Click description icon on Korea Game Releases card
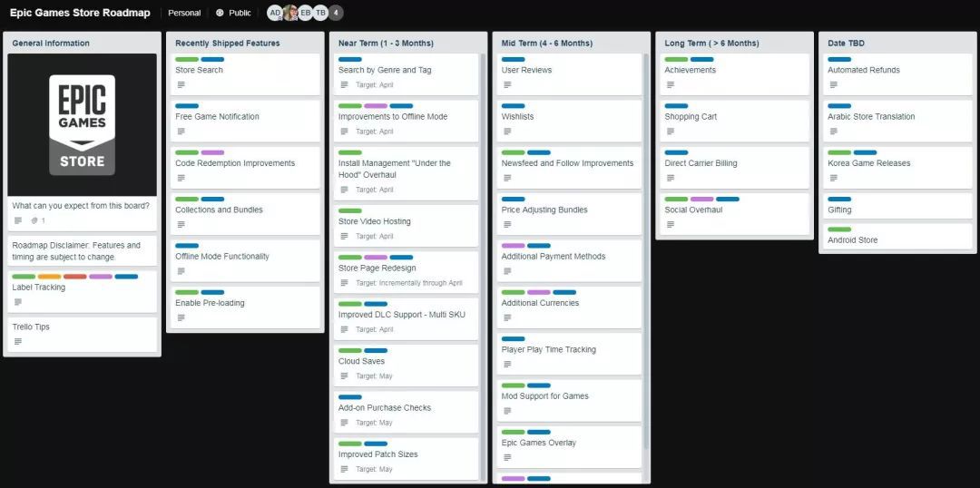The width and height of the screenshot is (980, 488). (x=833, y=178)
